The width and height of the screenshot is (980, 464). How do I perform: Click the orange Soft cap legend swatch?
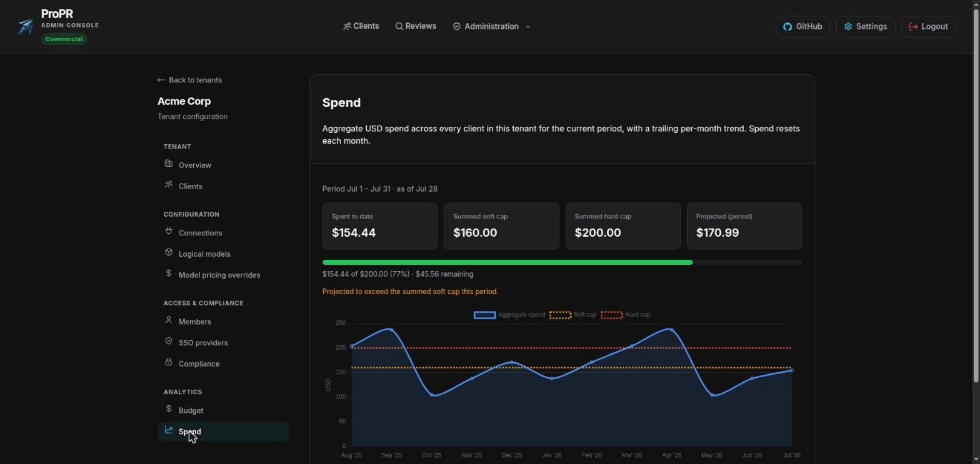pyautogui.click(x=560, y=315)
